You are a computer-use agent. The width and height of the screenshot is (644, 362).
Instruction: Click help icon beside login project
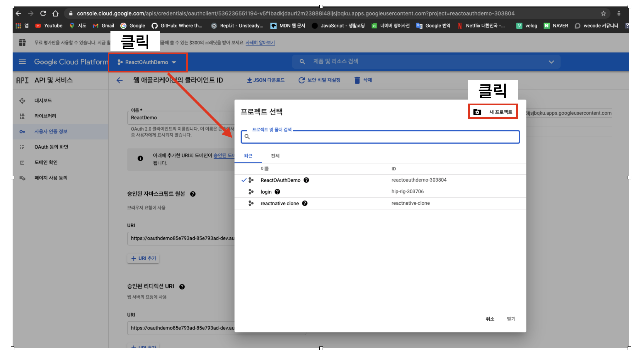277,192
